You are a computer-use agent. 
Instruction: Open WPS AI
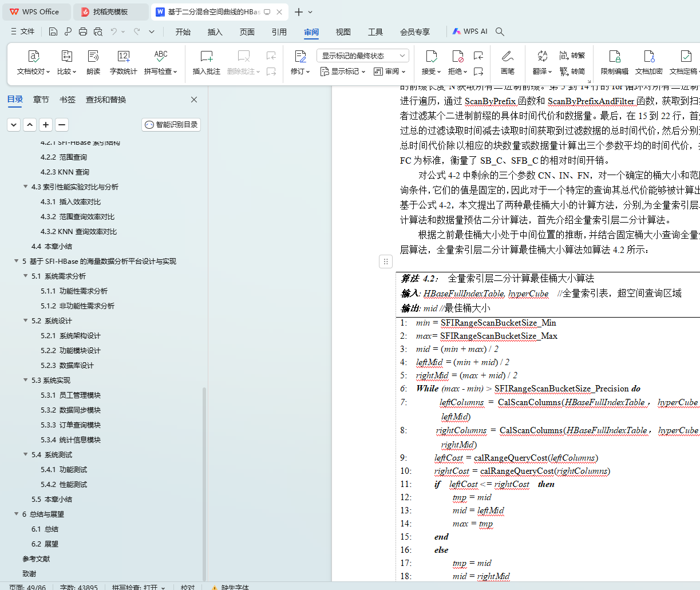point(470,32)
